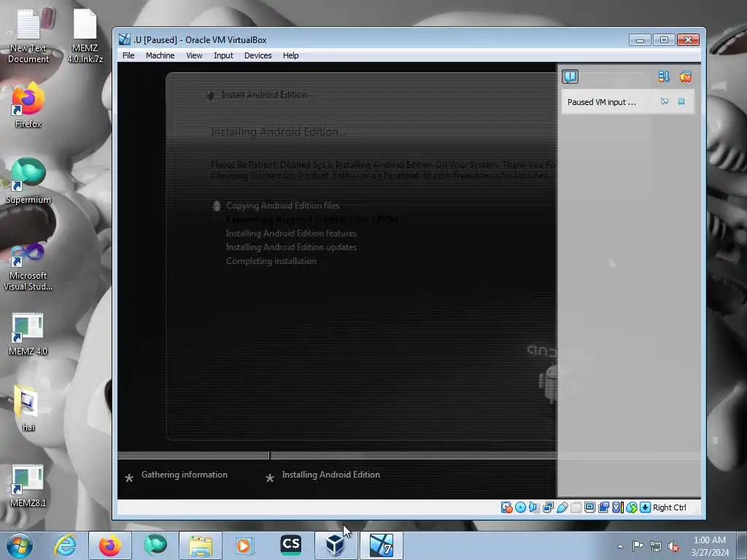
Task: Click the shared folders status icon
Action: pyautogui.click(x=576, y=507)
